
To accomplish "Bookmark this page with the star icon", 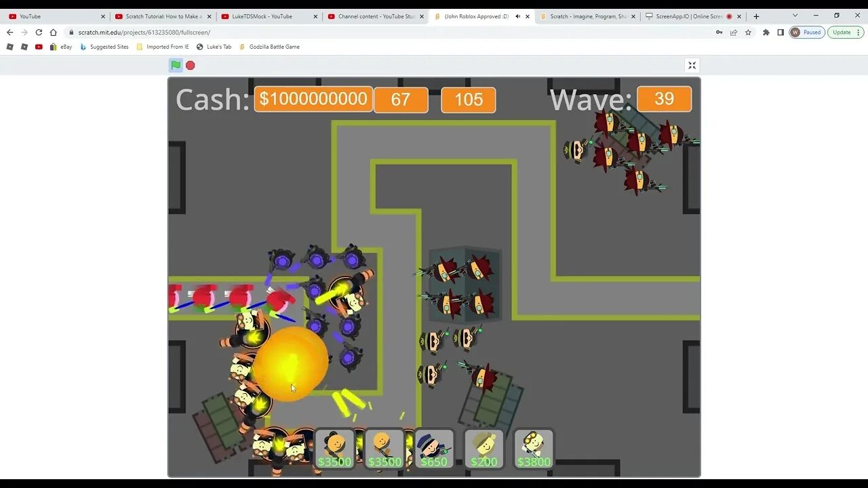I will pyautogui.click(x=748, y=32).
